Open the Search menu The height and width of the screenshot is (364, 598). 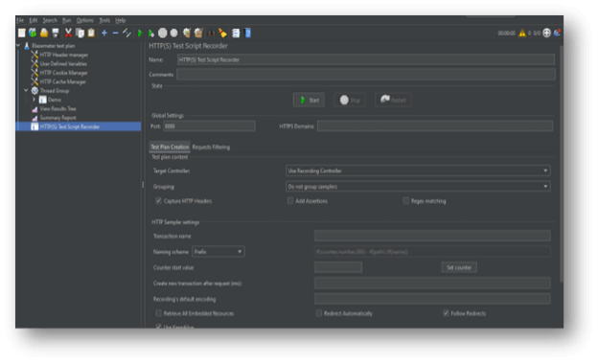tap(50, 20)
